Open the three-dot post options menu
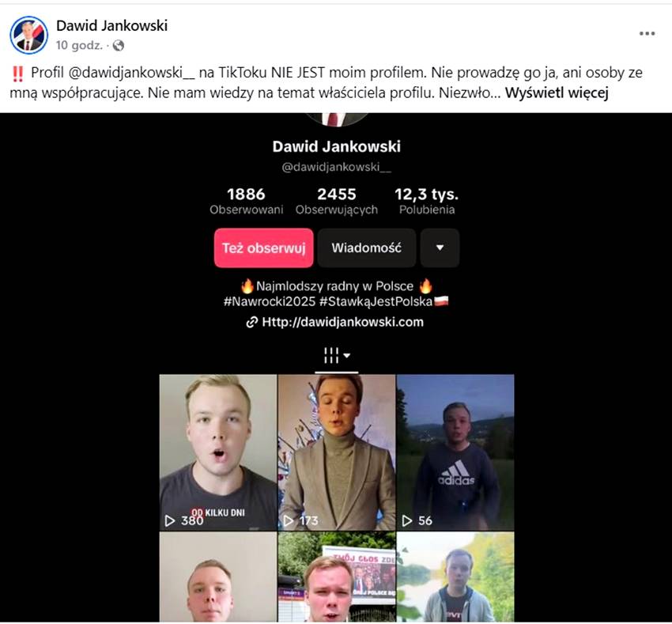Viewport: 672px width, 624px height. [647, 33]
